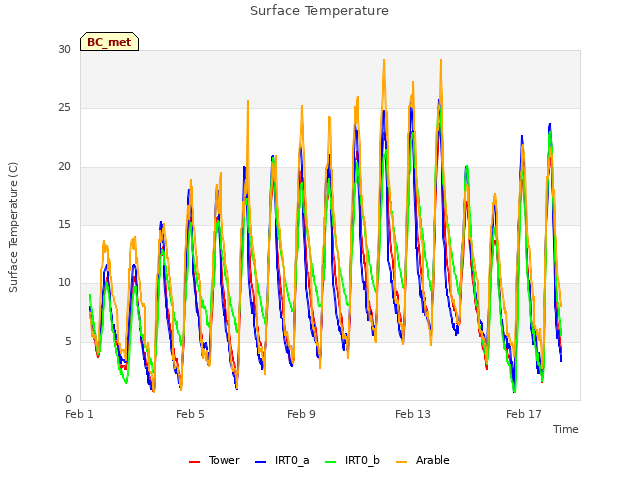Click the blue IRT0_a legend color marker
This screenshot has height=480, width=640.
click(x=260, y=462)
